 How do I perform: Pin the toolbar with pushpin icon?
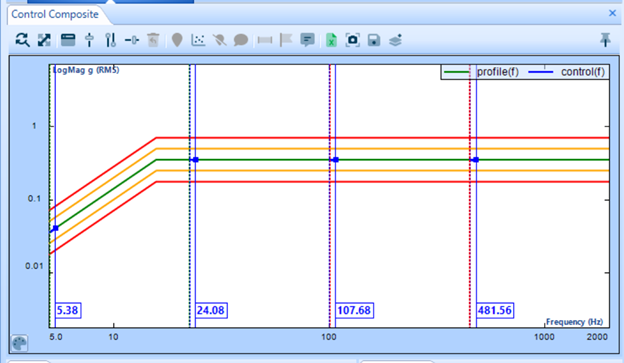tap(605, 40)
